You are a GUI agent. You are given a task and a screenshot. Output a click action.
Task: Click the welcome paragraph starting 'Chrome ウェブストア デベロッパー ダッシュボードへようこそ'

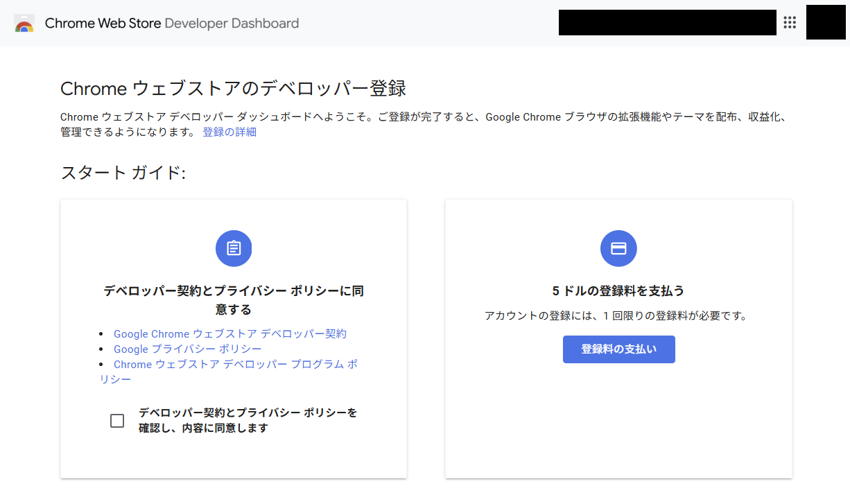pos(423,117)
